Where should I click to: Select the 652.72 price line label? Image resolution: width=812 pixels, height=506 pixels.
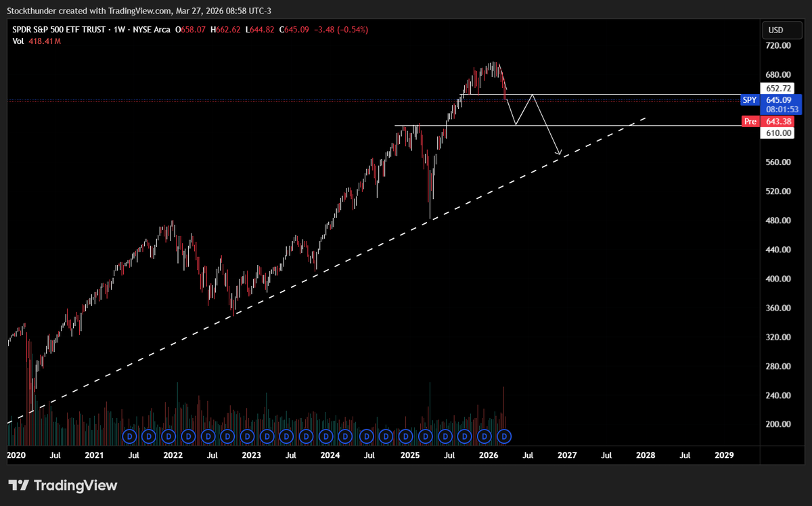[778, 89]
